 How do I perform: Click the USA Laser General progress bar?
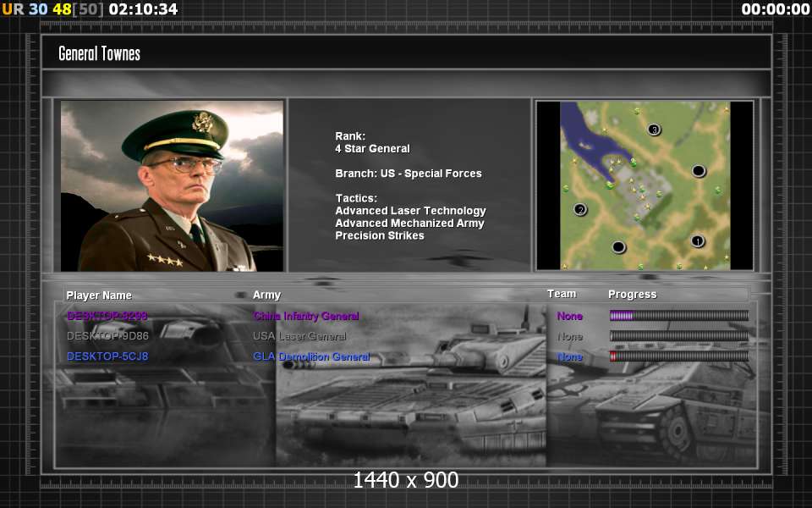coord(679,336)
